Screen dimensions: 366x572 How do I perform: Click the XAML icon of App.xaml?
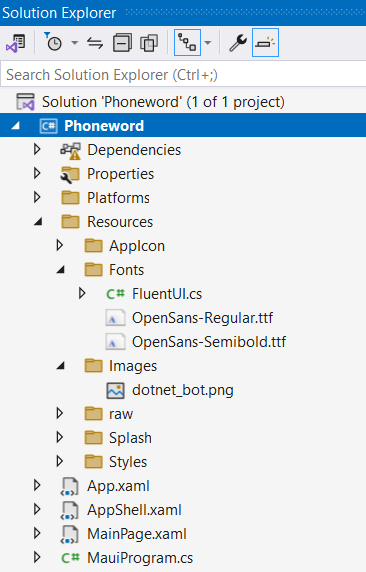[70, 487]
